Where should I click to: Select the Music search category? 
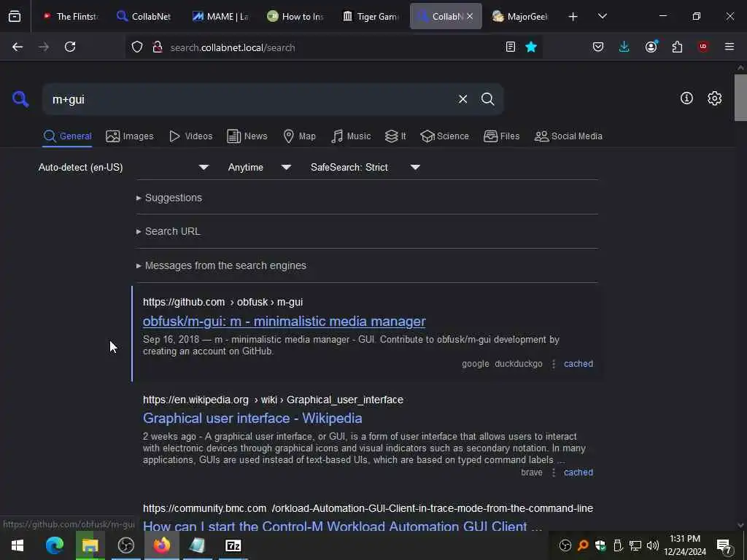(x=351, y=136)
